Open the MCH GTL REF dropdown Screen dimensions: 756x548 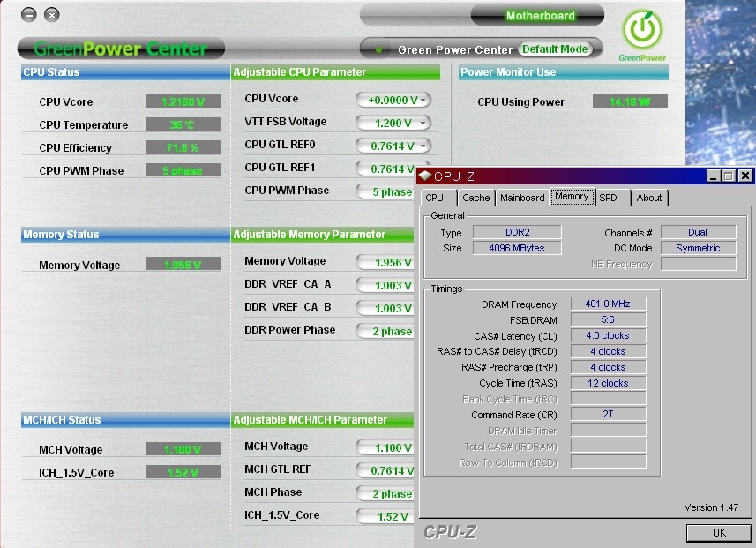385,471
